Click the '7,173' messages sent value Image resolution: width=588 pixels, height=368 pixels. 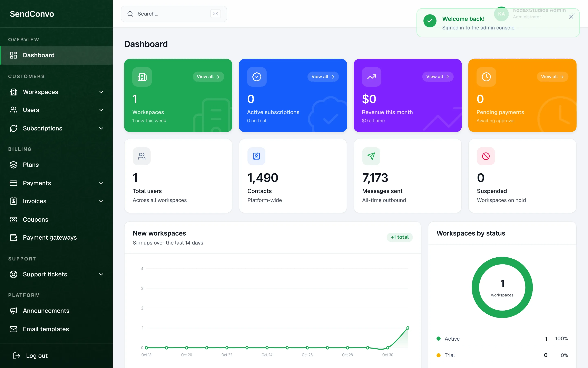375,178
